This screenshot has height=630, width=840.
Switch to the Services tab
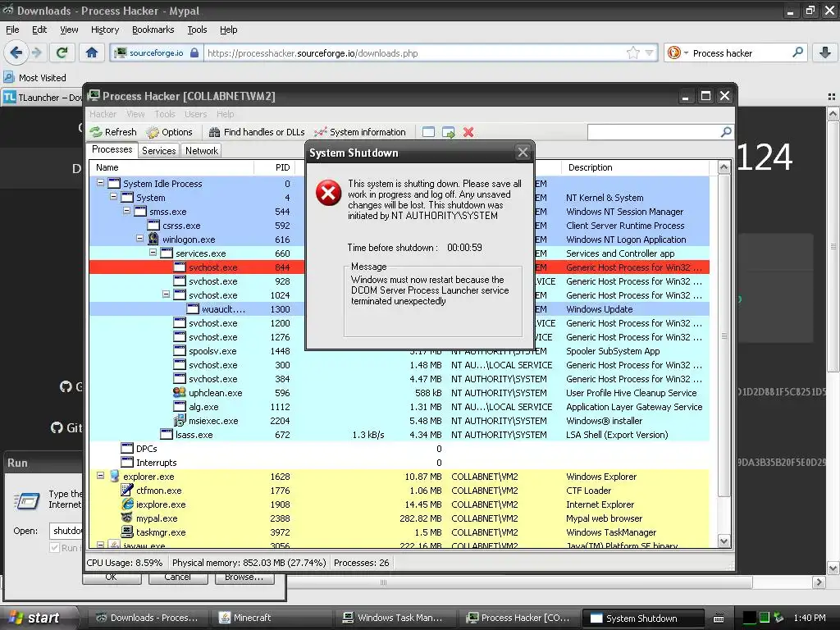(158, 151)
